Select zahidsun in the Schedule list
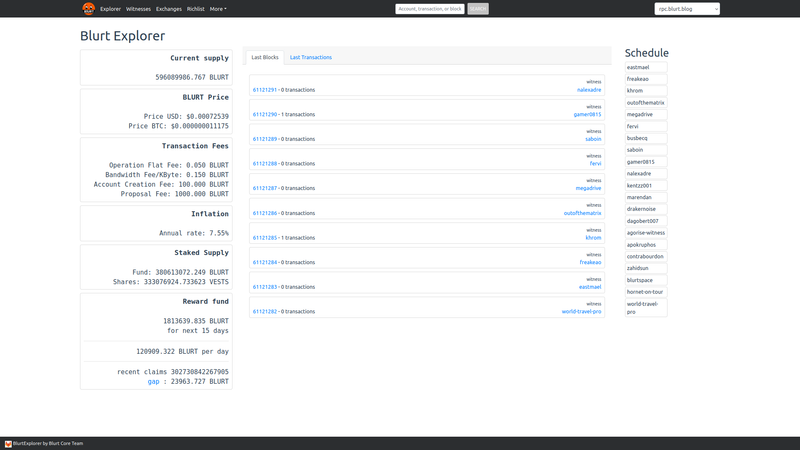The width and height of the screenshot is (800, 450). pos(646,268)
